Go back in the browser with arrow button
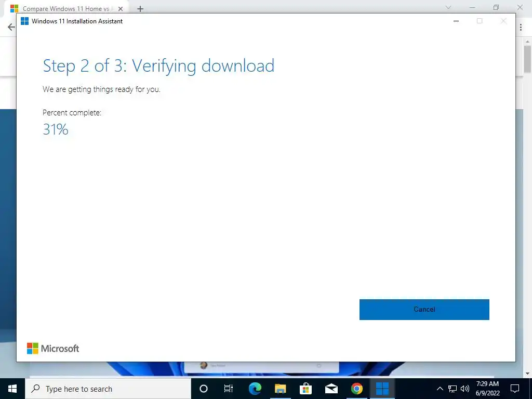 [11, 27]
